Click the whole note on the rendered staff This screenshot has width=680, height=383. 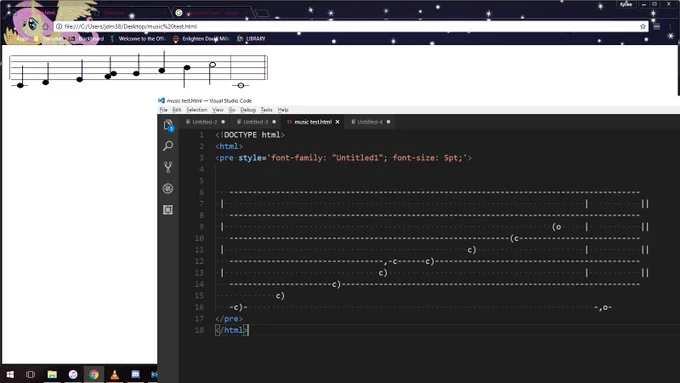click(241, 85)
